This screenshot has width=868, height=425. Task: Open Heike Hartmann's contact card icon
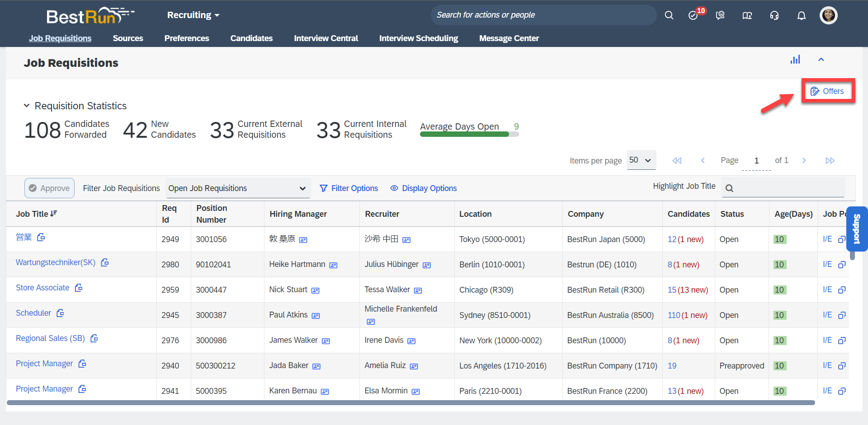point(334,265)
